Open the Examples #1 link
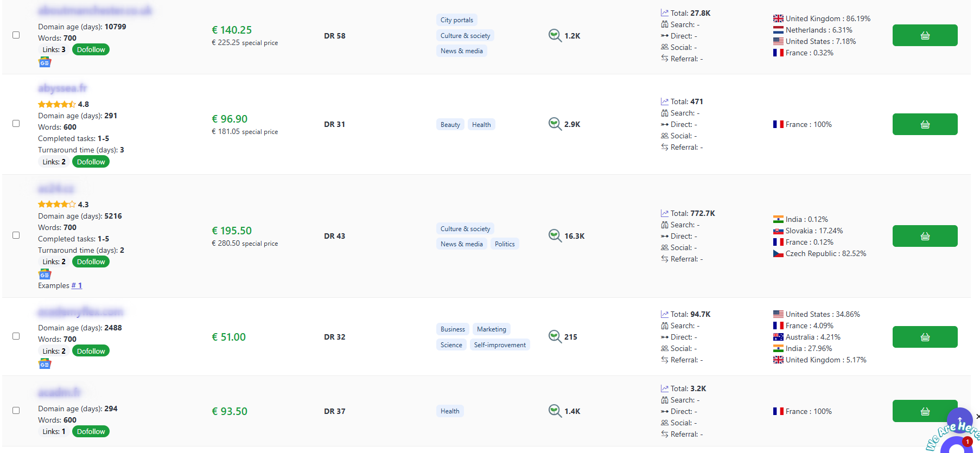The image size is (980, 453). coord(77,286)
